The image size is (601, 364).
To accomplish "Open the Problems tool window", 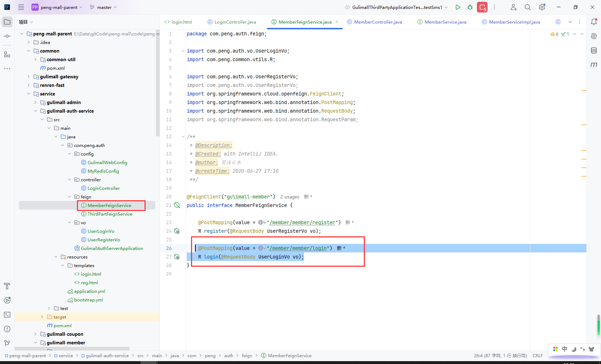I will pyautogui.click(x=7, y=329).
